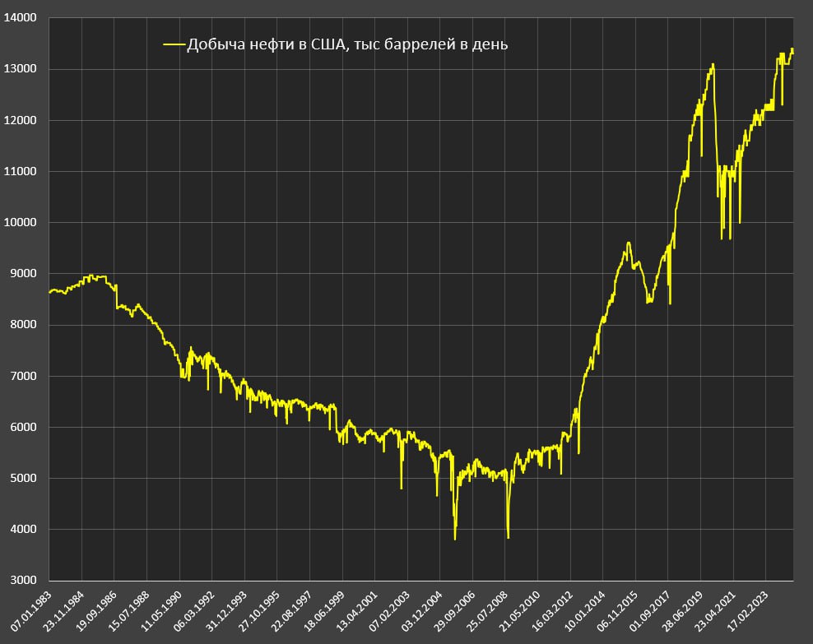Click the 6000 y-axis label
Viewport: 813px width, 644px height.
click(x=23, y=428)
